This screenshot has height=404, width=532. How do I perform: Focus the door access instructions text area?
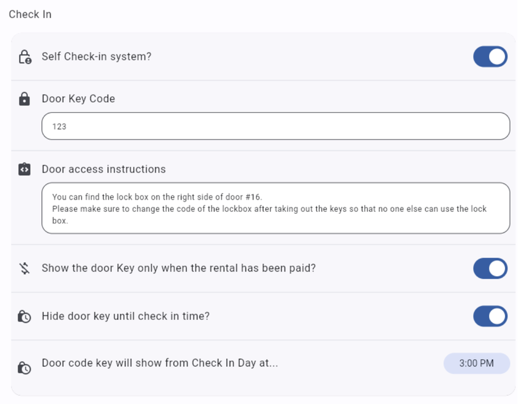point(276,208)
